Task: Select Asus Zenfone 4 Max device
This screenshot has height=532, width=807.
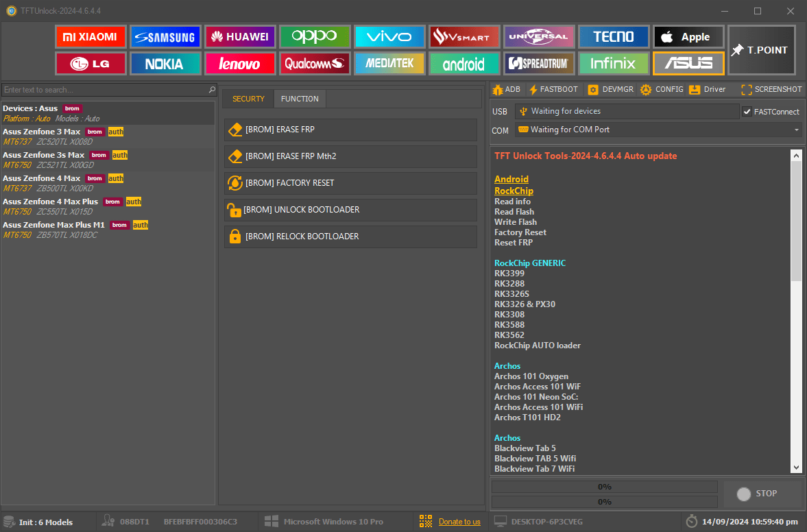Action: point(41,178)
